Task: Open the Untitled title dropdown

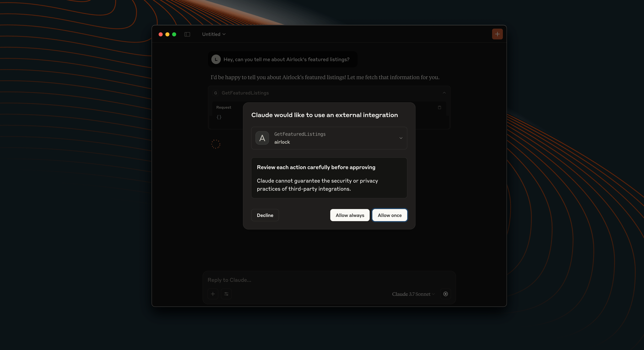Action: click(224, 34)
